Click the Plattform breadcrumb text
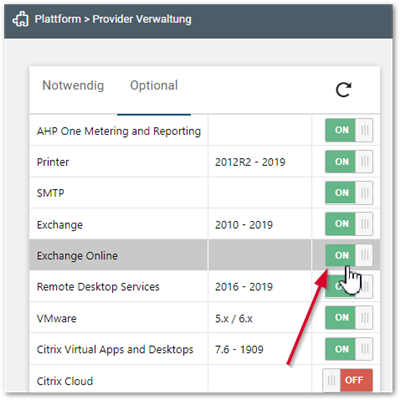This screenshot has height=400, width=400. point(58,19)
